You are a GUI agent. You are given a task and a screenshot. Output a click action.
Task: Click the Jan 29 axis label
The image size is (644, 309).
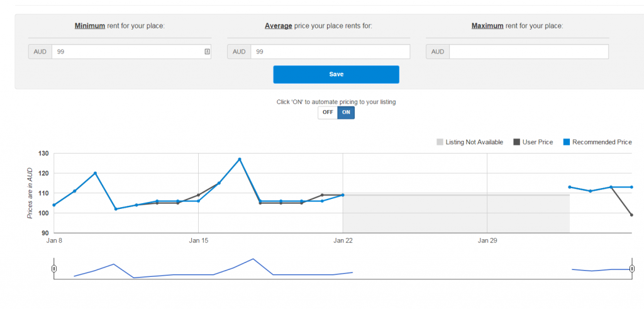[487, 241]
